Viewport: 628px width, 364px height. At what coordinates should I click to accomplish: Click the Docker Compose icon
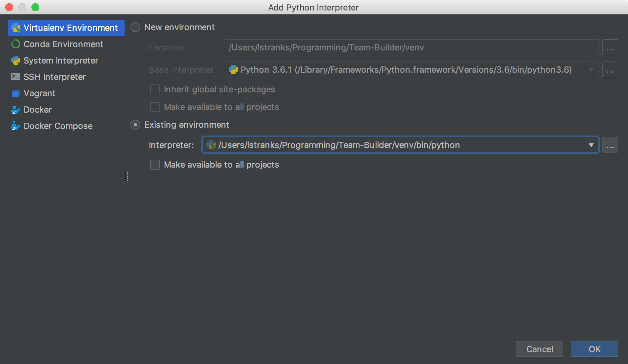click(x=15, y=126)
